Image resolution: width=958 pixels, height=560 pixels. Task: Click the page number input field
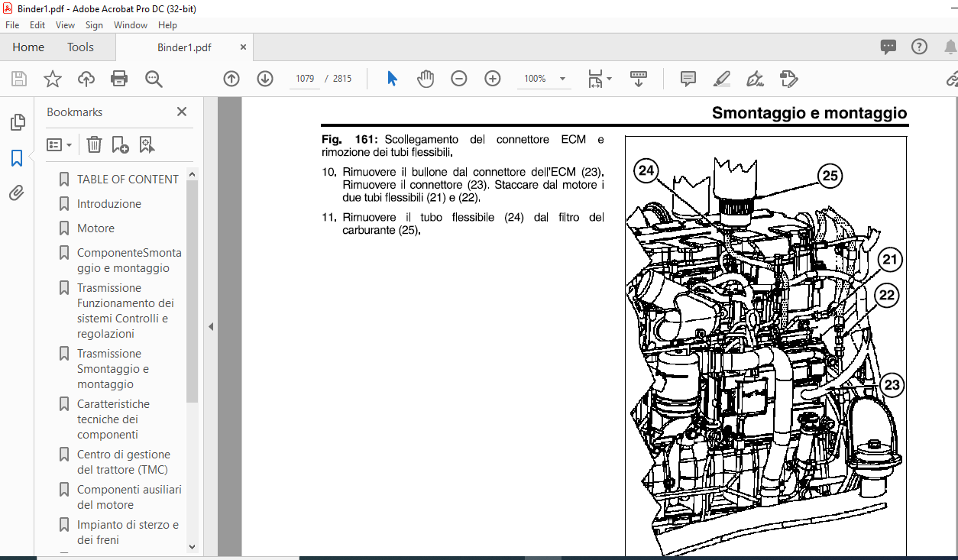pyautogui.click(x=305, y=79)
